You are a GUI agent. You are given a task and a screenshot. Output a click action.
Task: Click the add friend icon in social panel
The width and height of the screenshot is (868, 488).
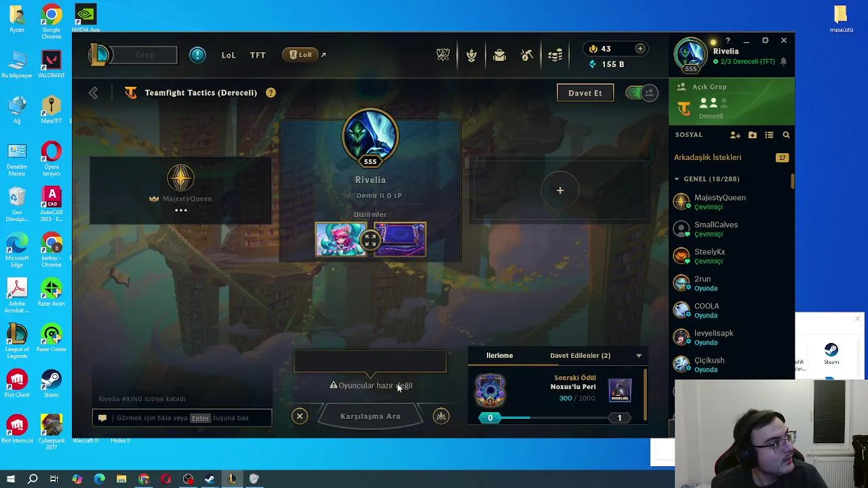(x=735, y=135)
